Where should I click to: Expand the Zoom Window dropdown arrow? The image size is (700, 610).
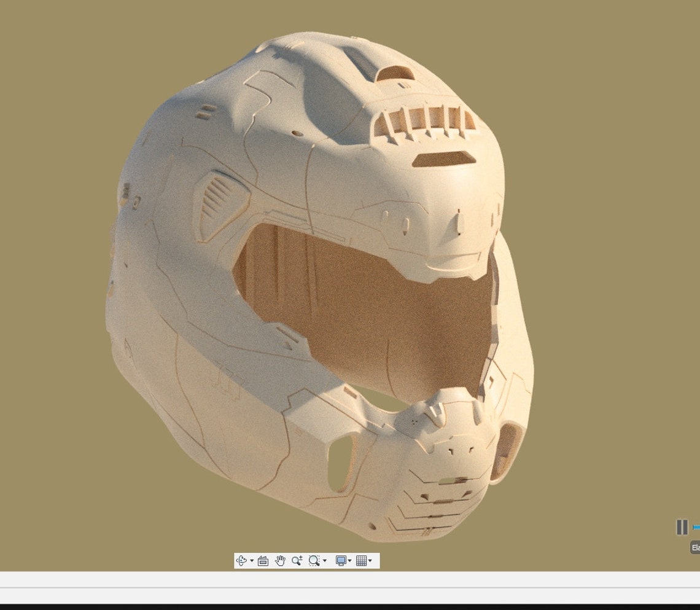click(325, 561)
